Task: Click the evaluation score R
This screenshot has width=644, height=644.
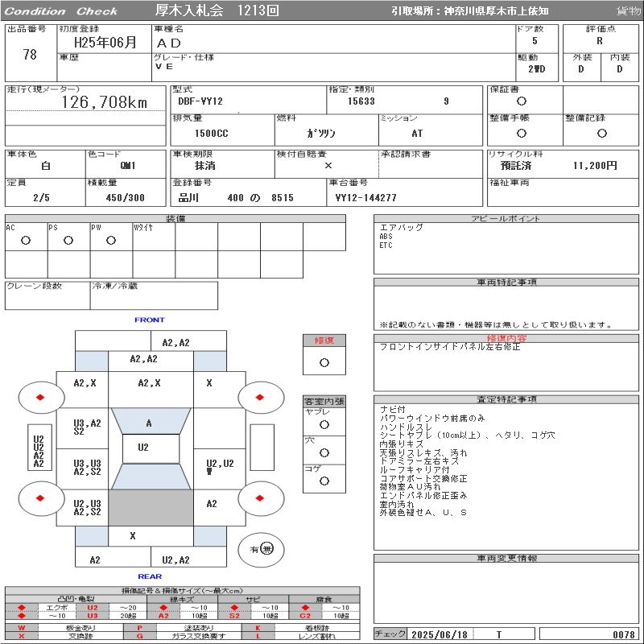Action: [600, 41]
